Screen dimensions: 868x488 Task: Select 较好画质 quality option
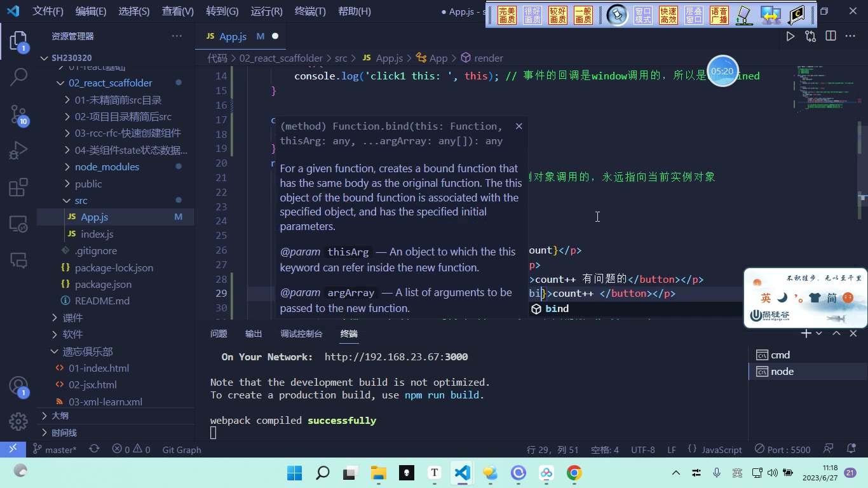(x=558, y=15)
